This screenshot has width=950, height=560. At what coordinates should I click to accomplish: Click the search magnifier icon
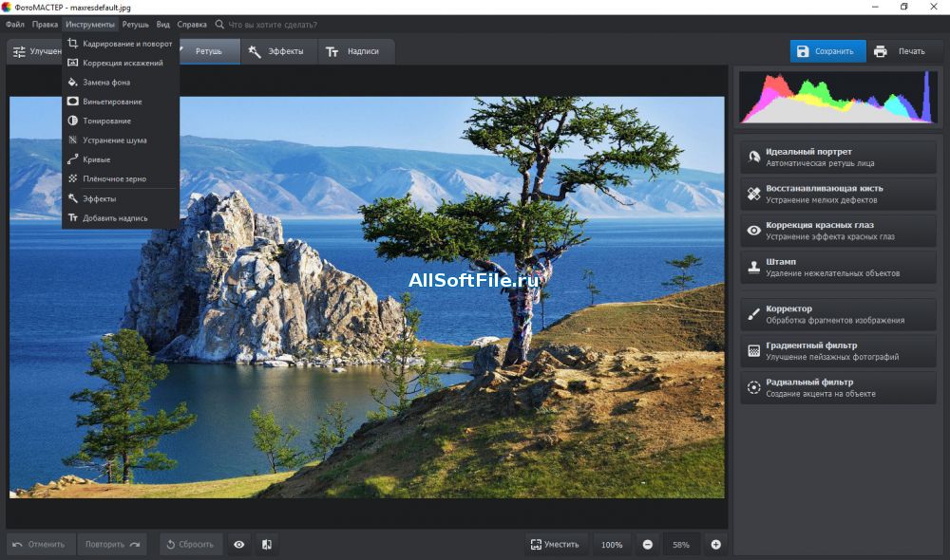pyautogui.click(x=219, y=25)
